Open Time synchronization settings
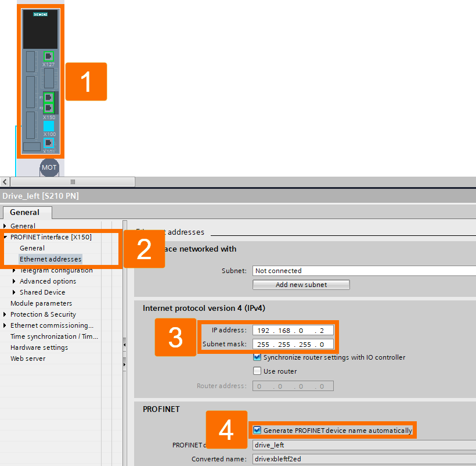The width and height of the screenshot is (476, 466). (54, 336)
